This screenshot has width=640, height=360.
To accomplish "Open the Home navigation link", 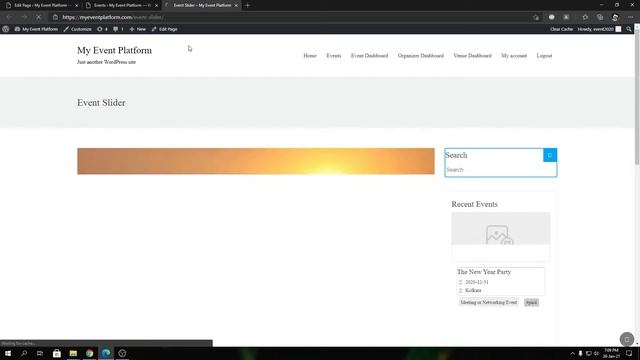I will tap(310, 56).
